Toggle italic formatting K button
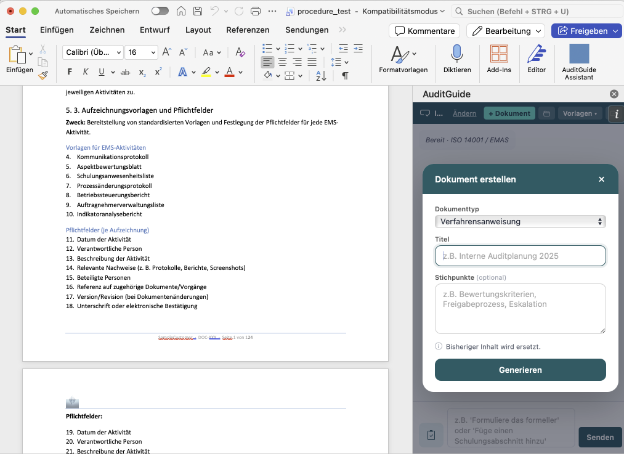The height and width of the screenshot is (454, 624). click(86, 72)
